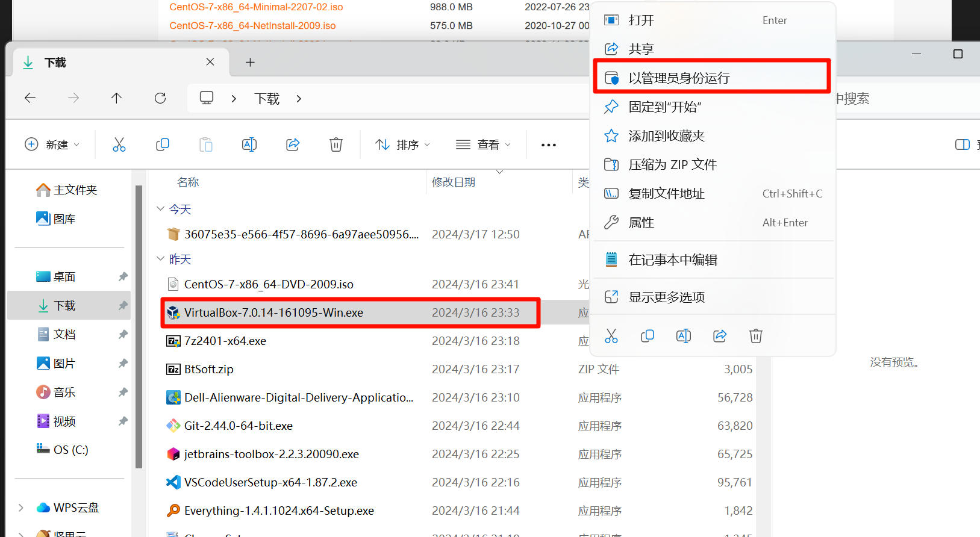The width and height of the screenshot is (980, 537).
Task: Select file VirtualBox-7.0.14-161095-Win.exe
Action: tap(273, 312)
